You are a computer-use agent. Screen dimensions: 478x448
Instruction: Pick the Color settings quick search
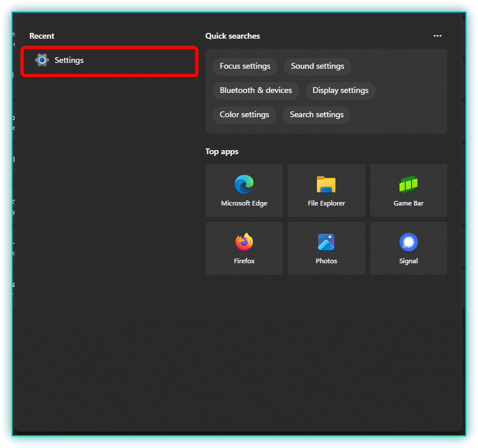coord(245,114)
